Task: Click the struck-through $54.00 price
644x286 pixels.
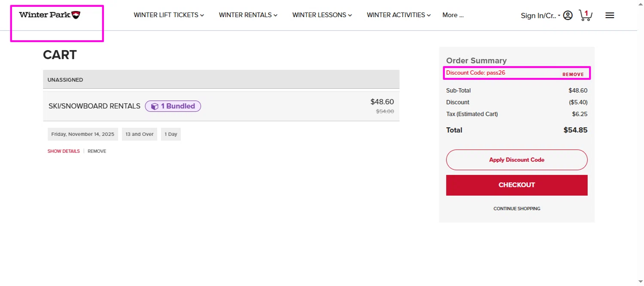Action: point(385,111)
